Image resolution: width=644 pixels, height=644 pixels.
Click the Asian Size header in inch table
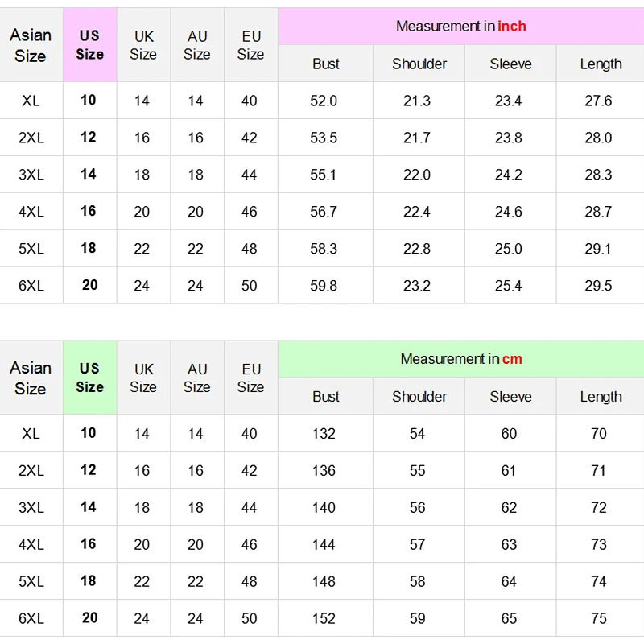coord(31,45)
